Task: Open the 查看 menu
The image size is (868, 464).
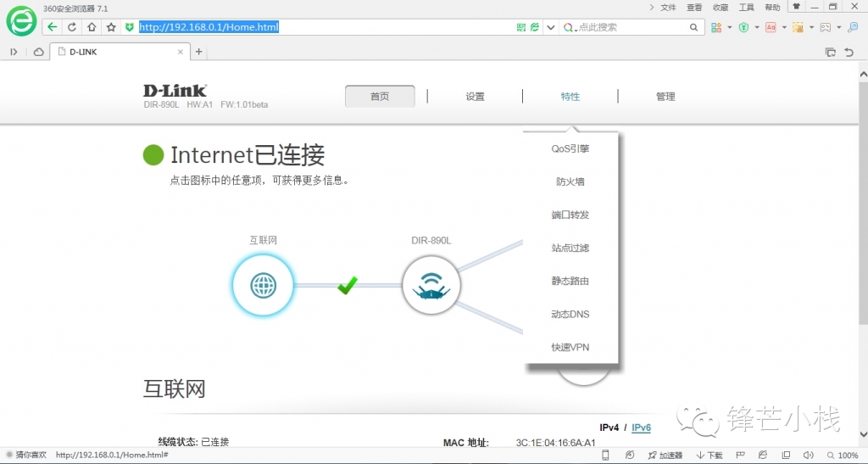Action: coord(694,7)
